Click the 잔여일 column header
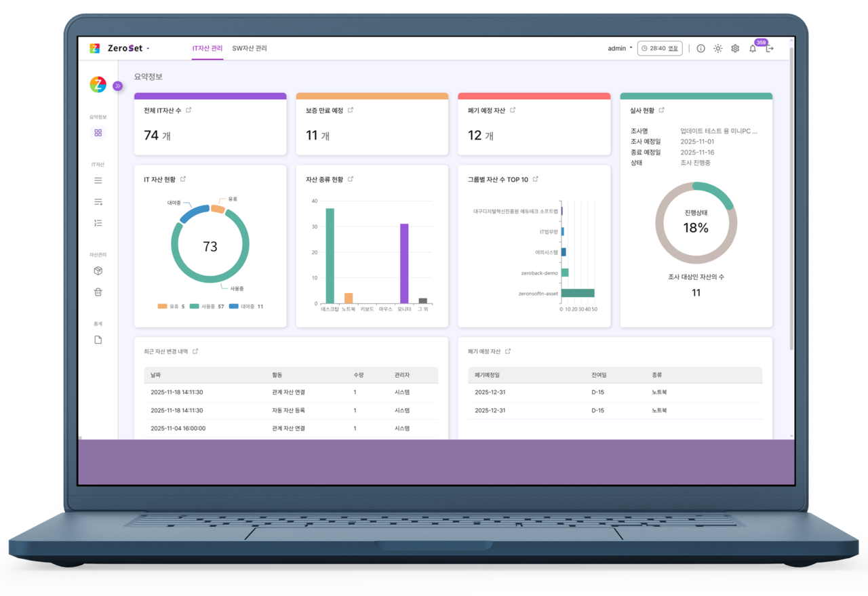The image size is (868, 596). pos(599,375)
